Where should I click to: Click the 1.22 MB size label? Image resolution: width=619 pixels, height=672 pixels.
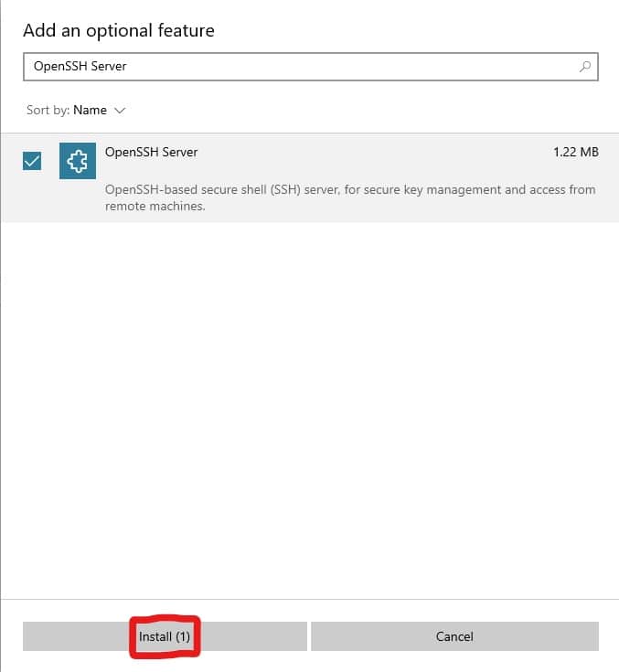tap(575, 152)
